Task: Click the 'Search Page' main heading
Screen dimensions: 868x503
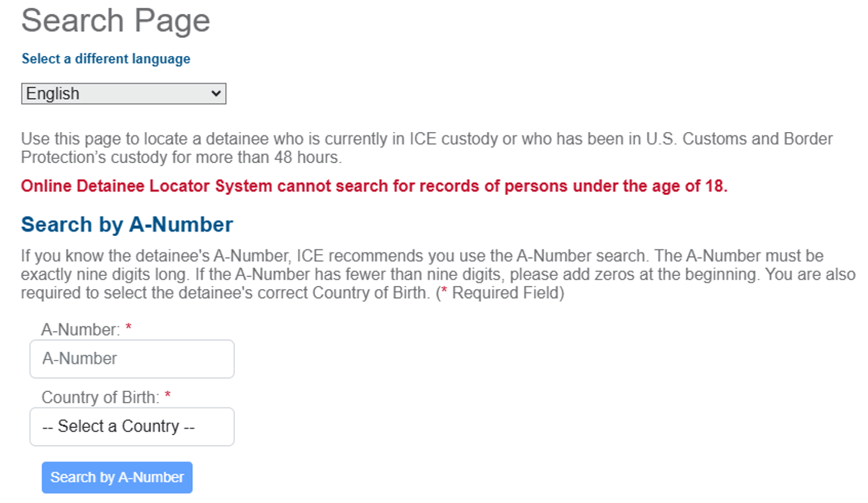Action: (x=115, y=21)
